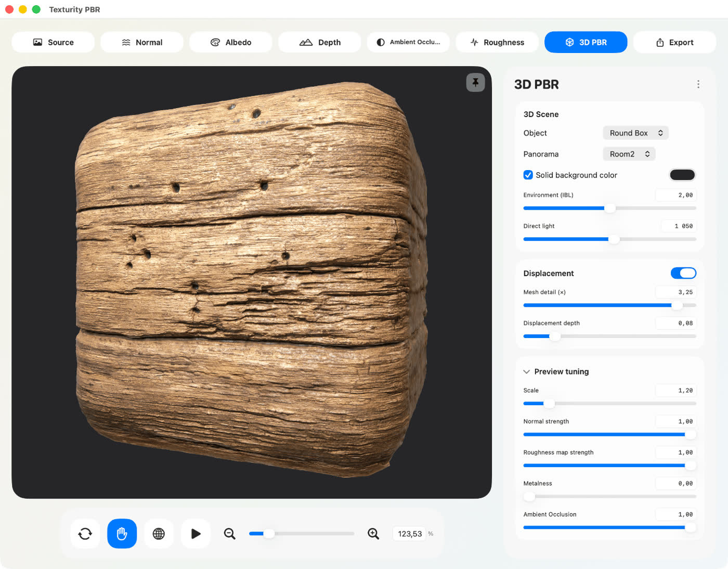Image resolution: width=728 pixels, height=569 pixels.
Task: Click the Ambient Occlusion value field
Action: 675,514
